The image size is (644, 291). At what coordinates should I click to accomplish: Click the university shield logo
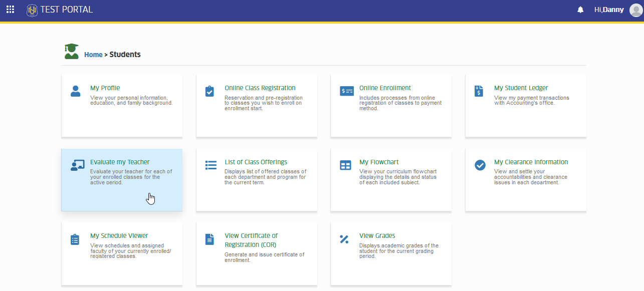(x=32, y=10)
